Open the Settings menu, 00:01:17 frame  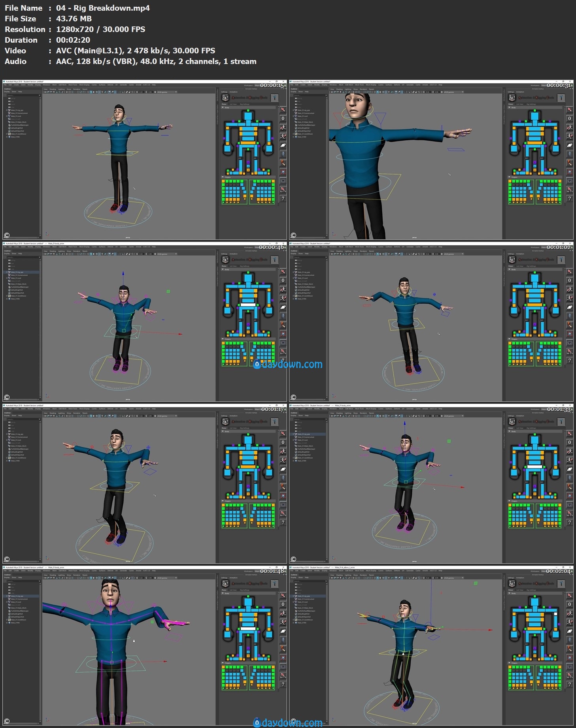click(x=224, y=416)
